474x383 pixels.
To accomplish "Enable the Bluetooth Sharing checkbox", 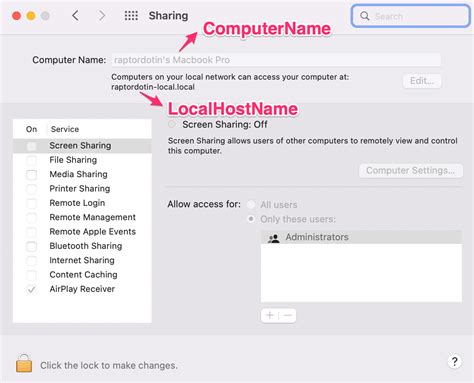I will (x=32, y=246).
